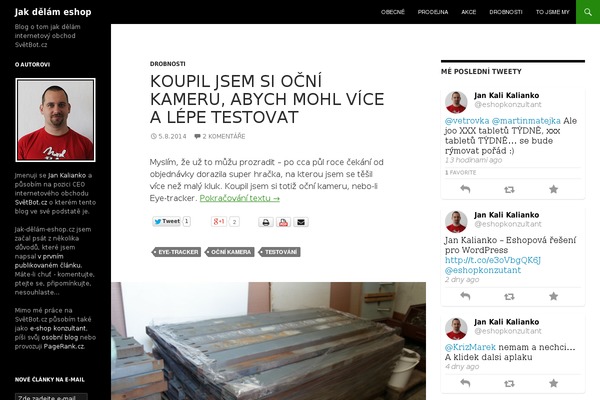Retweet the WordPress Eshopová řešení tweet

pyautogui.click(x=509, y=296)
